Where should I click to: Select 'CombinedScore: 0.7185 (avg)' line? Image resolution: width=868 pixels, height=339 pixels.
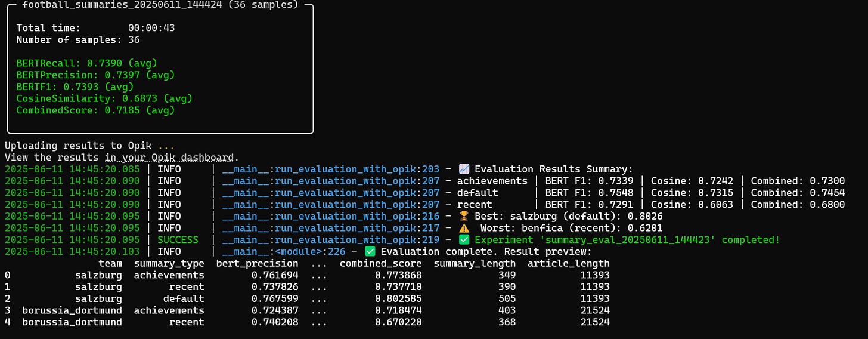pyautogui.click(x=96, y=110)
